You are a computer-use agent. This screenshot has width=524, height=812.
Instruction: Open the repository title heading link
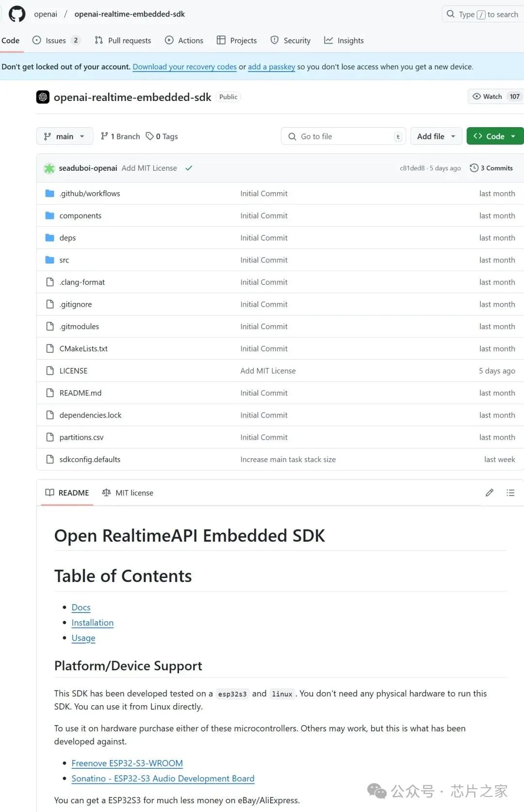tap(132, 97)
